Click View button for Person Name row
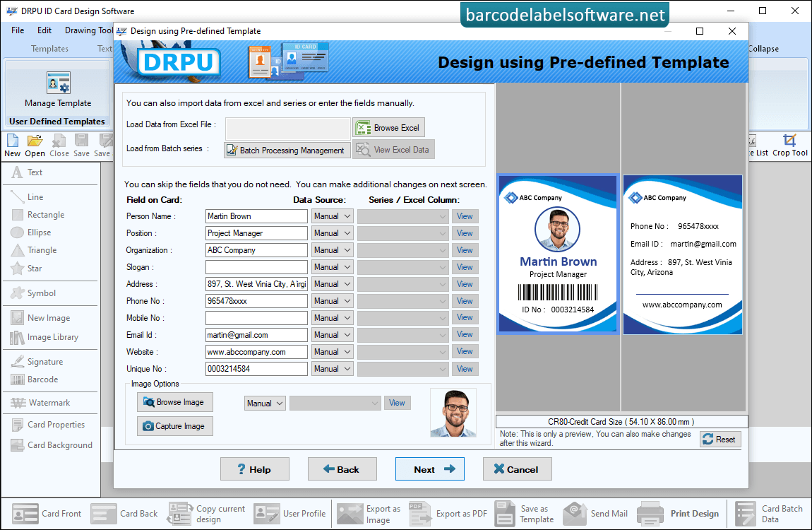 [x=465, y=216]
